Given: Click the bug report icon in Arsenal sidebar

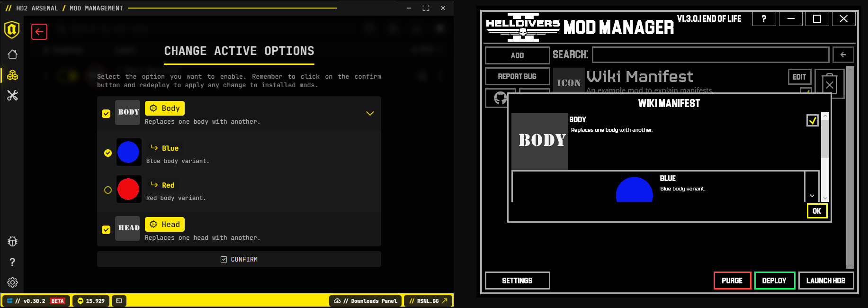Looking at the screenshot, I should pos(13,241).
